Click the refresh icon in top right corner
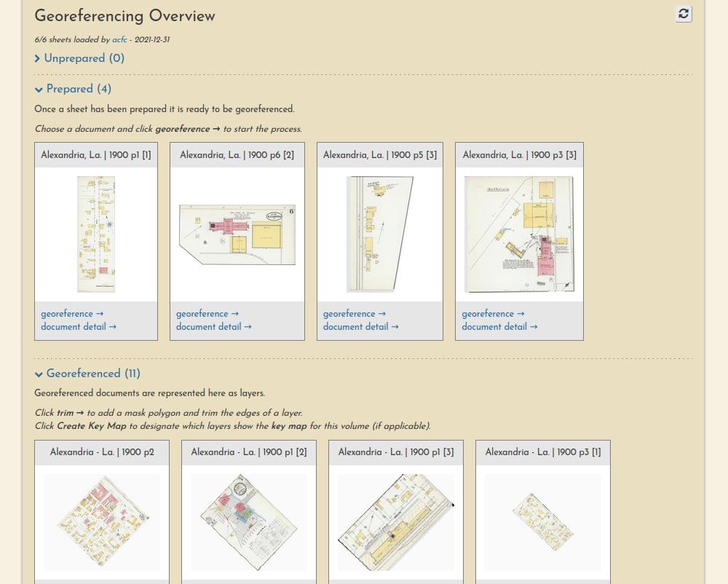The image size is (728, 584). [683, 13]
